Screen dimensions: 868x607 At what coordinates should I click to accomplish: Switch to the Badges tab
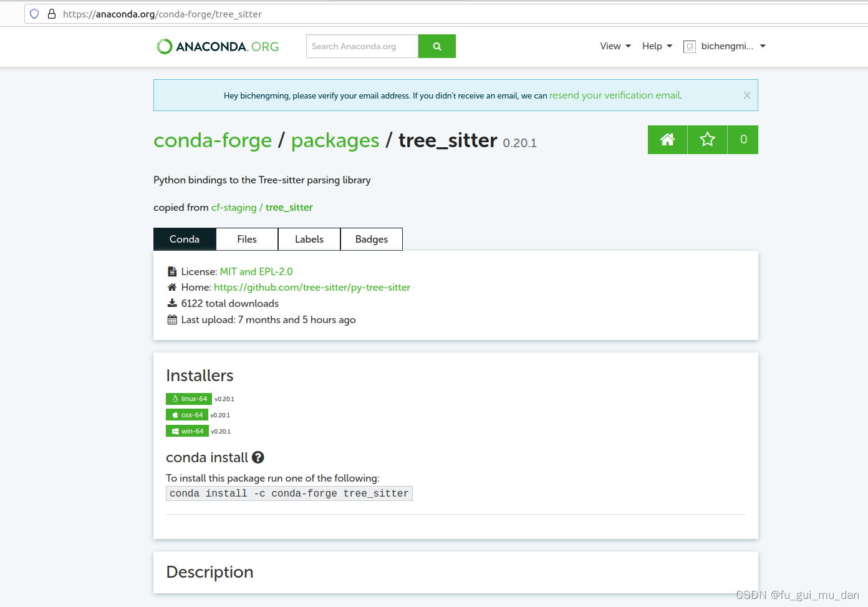372,239
